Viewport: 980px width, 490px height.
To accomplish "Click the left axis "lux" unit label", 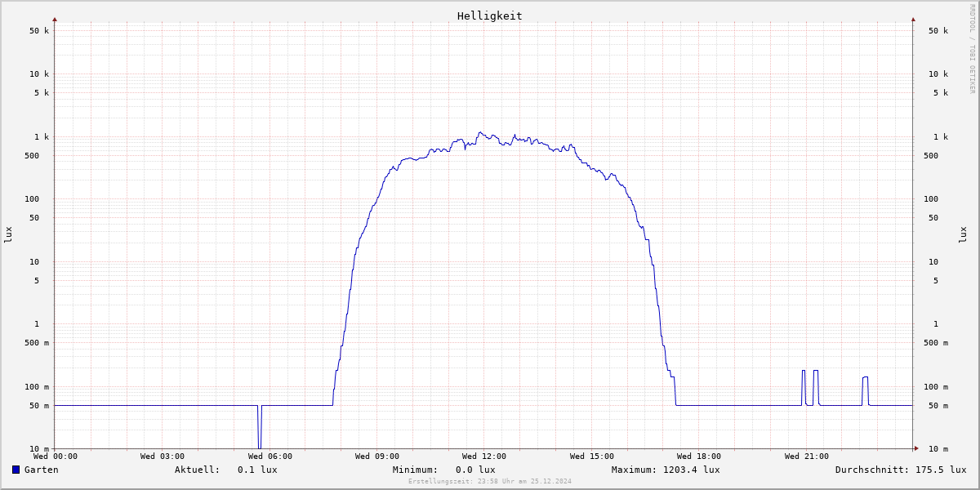I will point(8,234).
